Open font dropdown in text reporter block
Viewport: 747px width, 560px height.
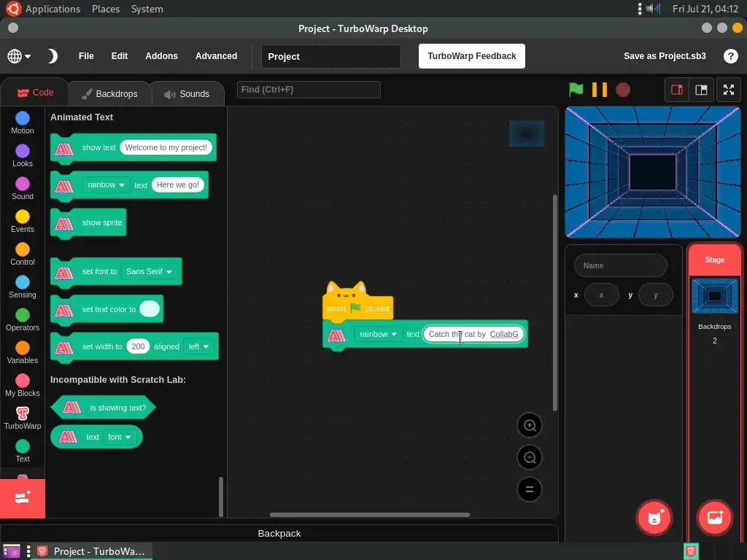coord(120,437)
